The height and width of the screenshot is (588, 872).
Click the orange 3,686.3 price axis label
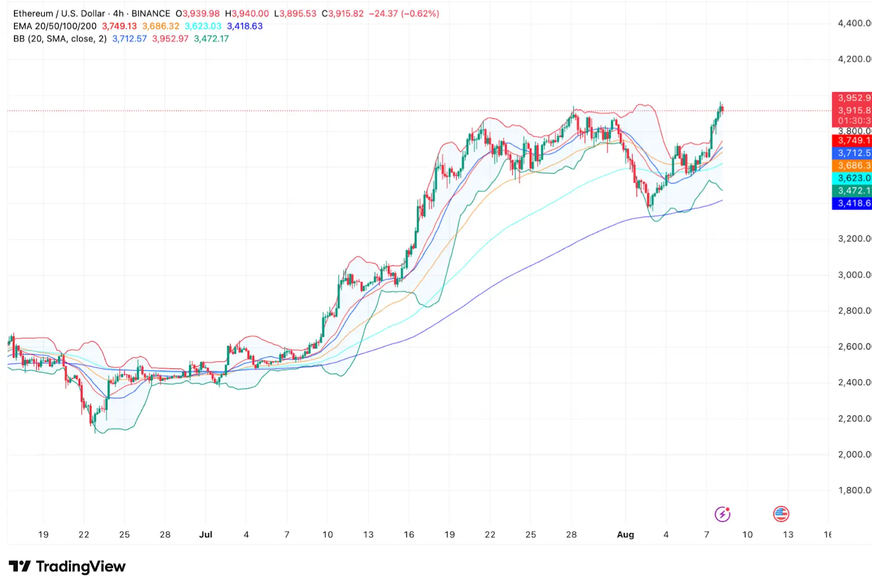point(852,166)
